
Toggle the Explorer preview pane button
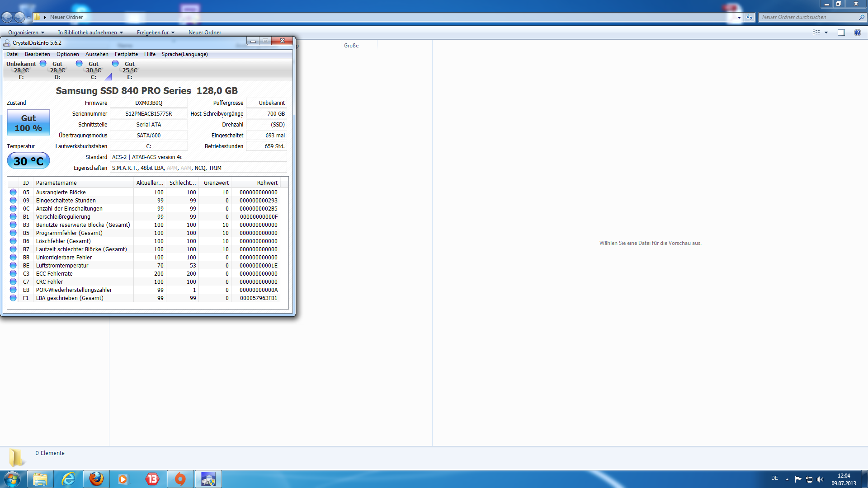841,33
